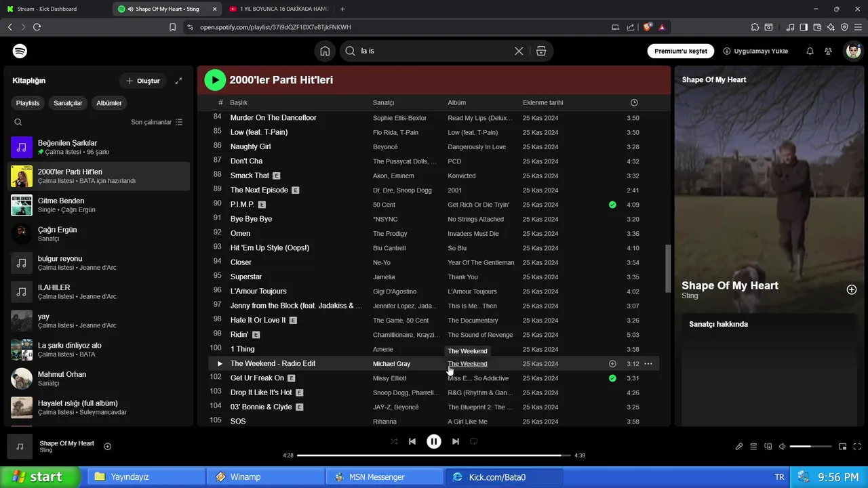Open browser extensions puzzle icon
This screenshot has height=488, width=868.
click(755, 27)
